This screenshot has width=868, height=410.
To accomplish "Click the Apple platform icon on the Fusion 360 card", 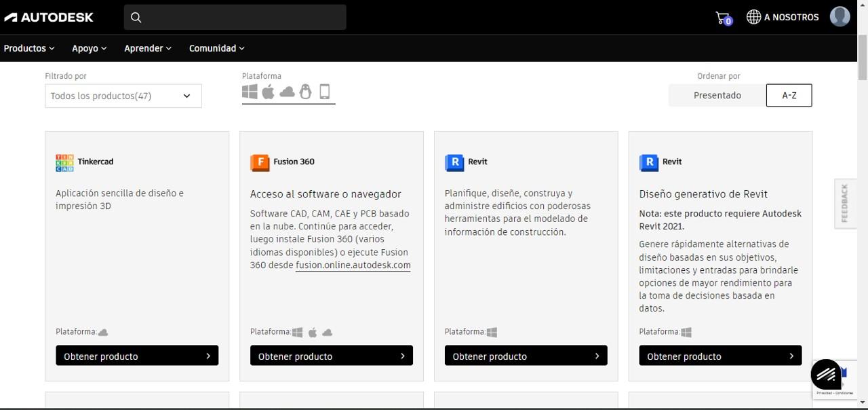I will (x=313, y=333).
